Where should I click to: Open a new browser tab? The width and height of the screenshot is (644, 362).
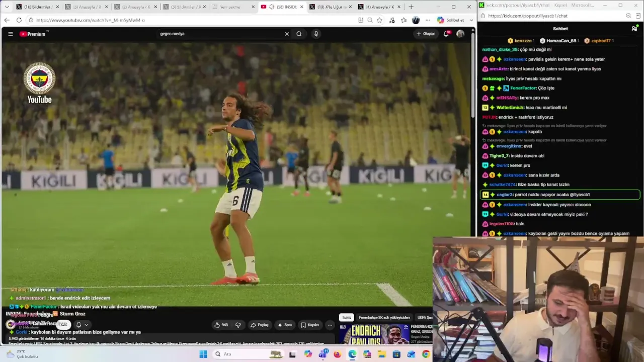[411, 7]
